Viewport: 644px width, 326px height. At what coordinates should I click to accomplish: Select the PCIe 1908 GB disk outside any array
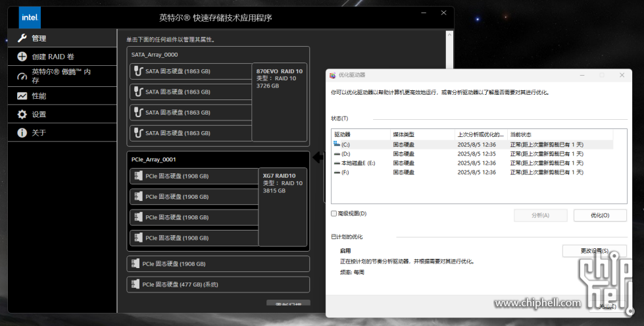[x=218, y=264]
